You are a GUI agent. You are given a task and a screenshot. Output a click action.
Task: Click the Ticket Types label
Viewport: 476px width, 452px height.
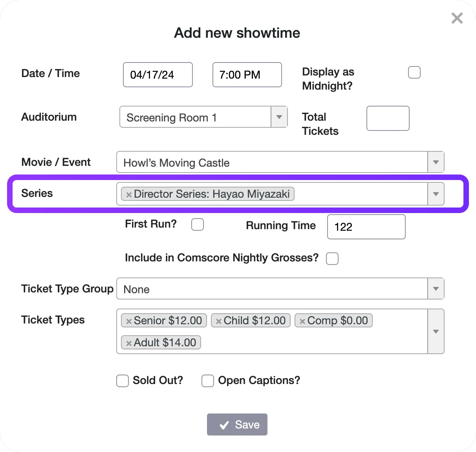click(x=53, y=320)
